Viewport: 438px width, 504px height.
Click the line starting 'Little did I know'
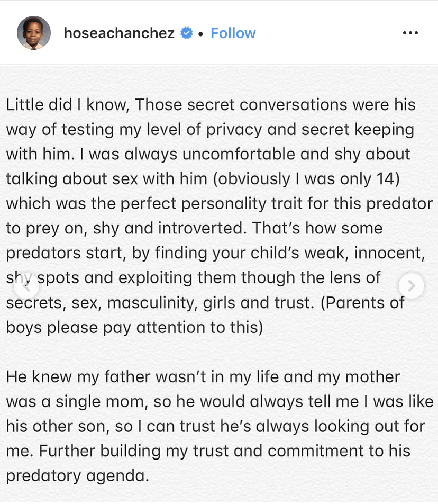211,105
